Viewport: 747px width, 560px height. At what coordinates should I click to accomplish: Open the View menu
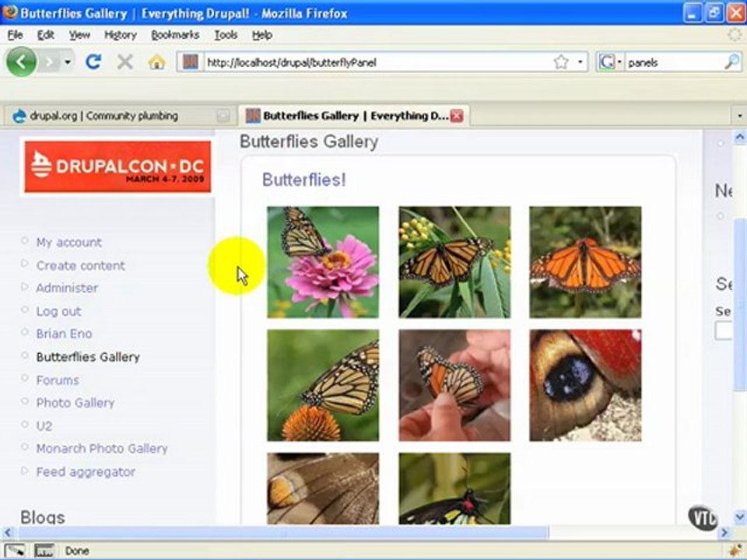(x=79, y=35)
